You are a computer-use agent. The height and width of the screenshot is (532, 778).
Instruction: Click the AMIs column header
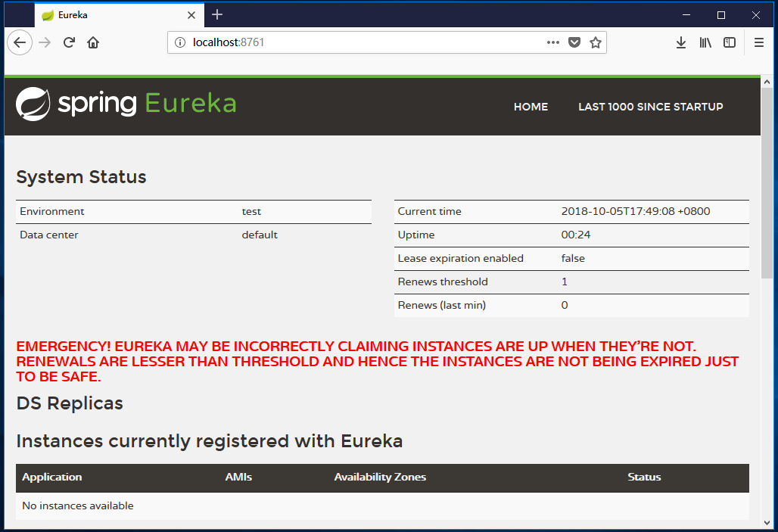(238, 478)
